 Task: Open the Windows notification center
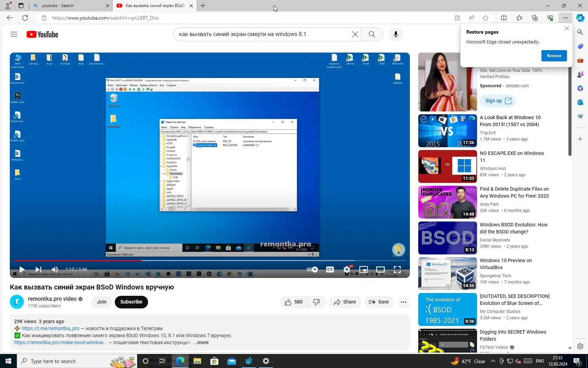pyautogui.click(x=577, y=361)
